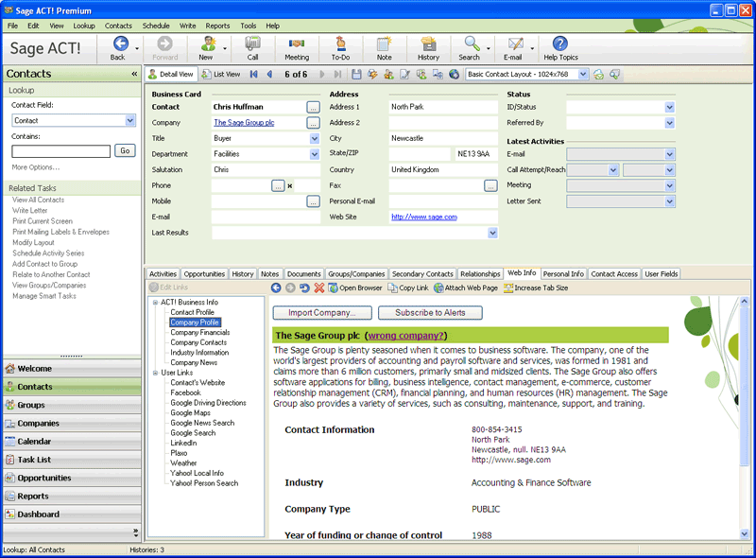Select Company Financials in the tree

[x=200, y=333]
